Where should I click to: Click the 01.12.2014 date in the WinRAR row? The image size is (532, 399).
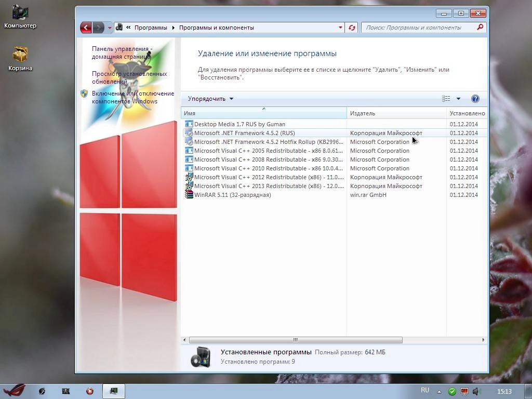click(x=464, y=195)
